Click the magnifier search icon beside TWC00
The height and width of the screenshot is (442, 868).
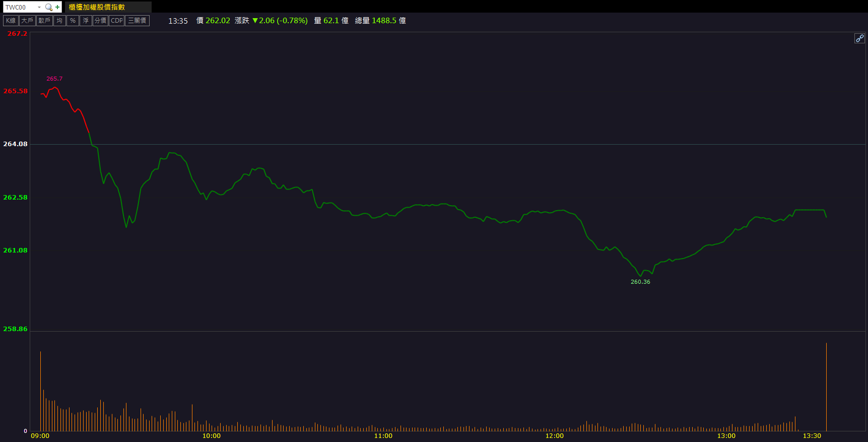48,7
